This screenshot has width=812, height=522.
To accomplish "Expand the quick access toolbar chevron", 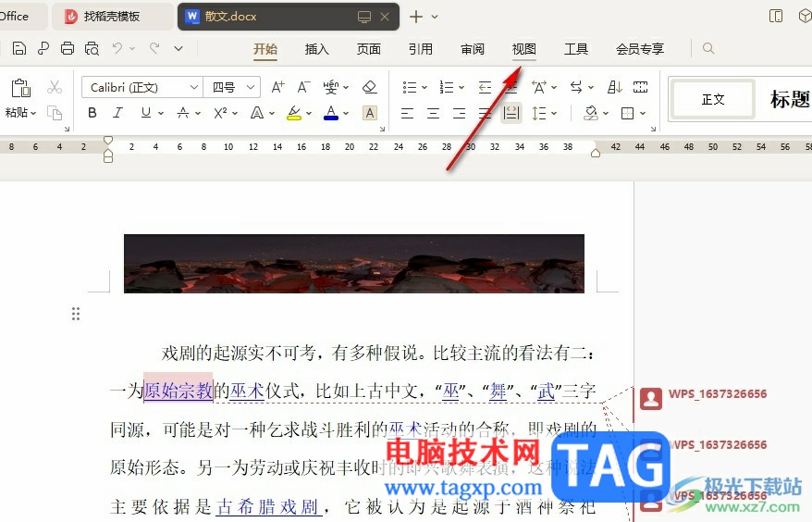I will coord(178,49).
